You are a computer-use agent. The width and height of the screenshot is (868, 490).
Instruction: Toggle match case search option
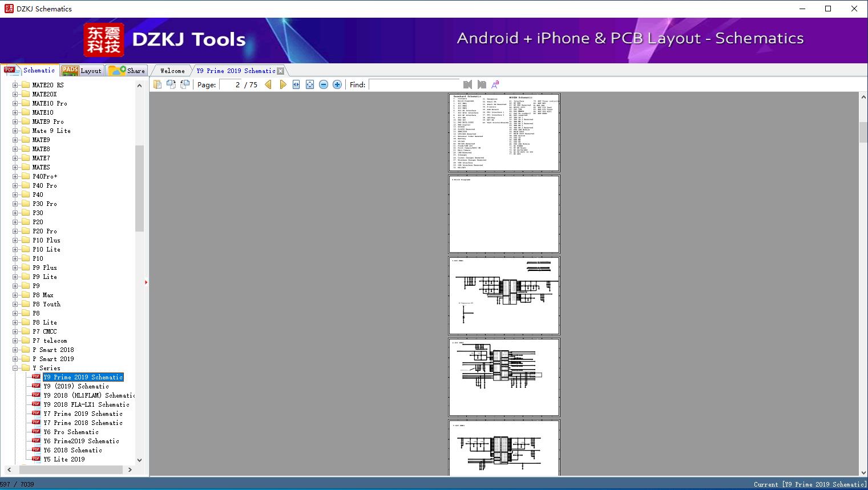point(495,84)
